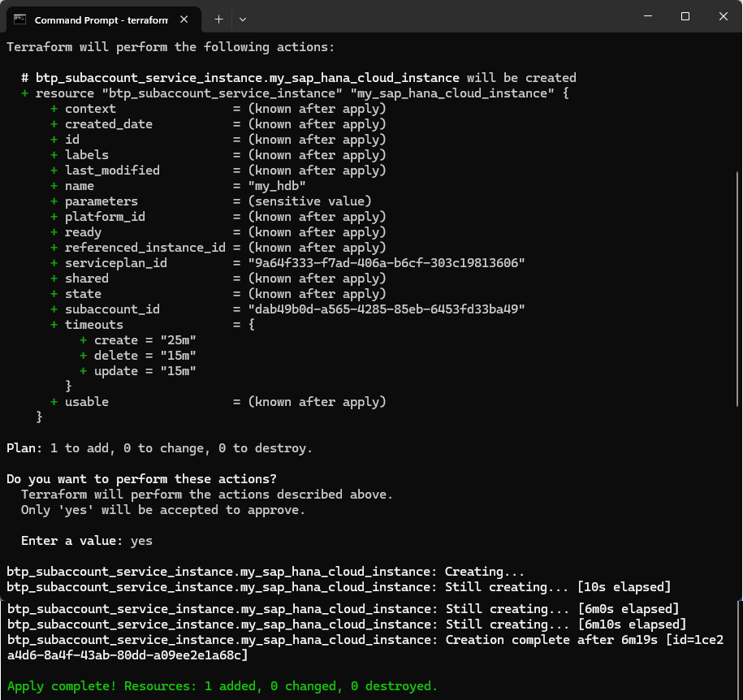743x700 pixels.
Task: Click the 'shared' attribute line
Action: [x=218, y=279]
